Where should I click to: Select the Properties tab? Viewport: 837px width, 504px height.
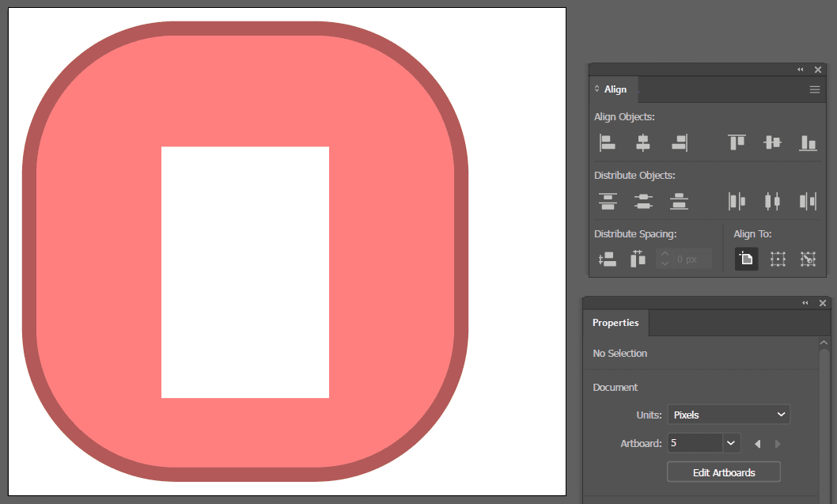(615, 323)
